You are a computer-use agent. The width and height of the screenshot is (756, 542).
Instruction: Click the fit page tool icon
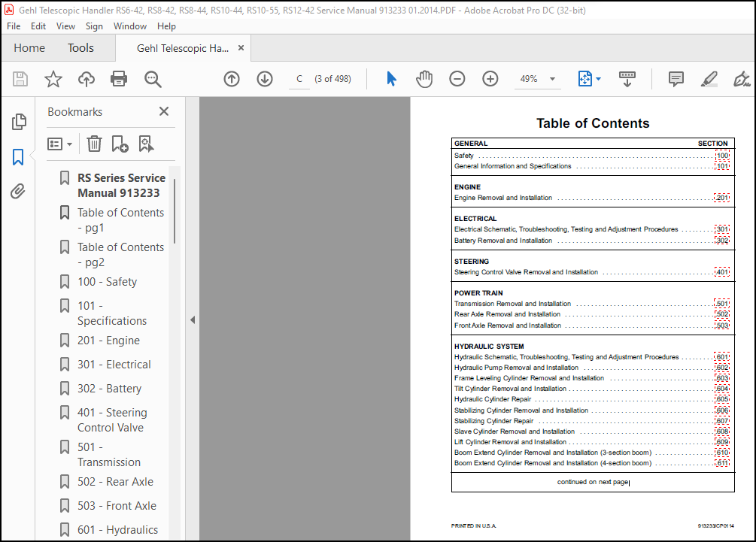pyautogui.click(x=584, y=78)
